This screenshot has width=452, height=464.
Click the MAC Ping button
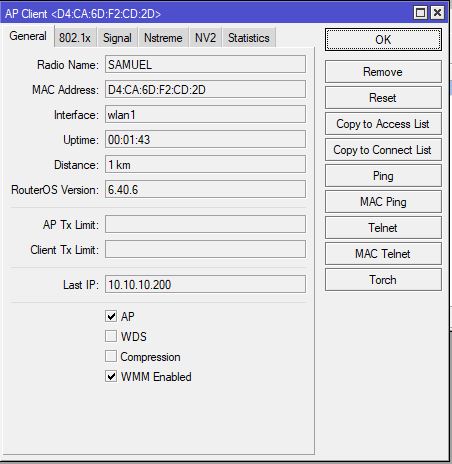(383, 202)
